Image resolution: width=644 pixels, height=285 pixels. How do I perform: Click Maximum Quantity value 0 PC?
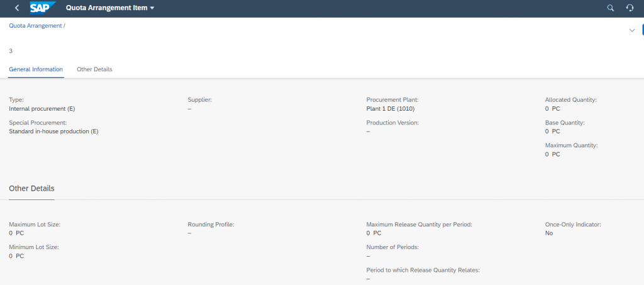552,154
